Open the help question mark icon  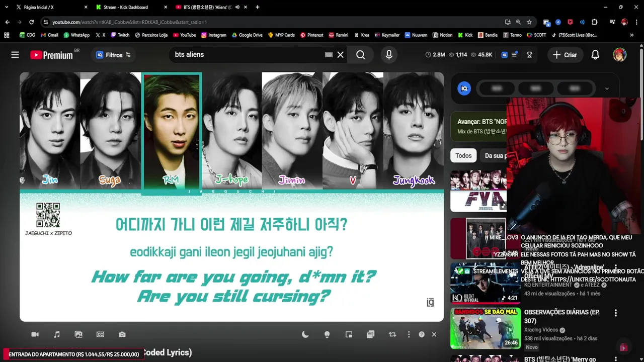click(x=422, y=334)
